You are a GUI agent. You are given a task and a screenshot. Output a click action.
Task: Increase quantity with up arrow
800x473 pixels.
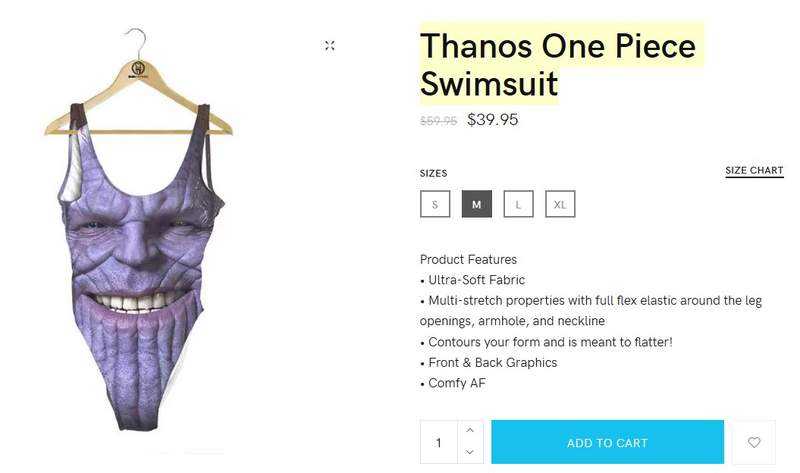pos(470,431)
